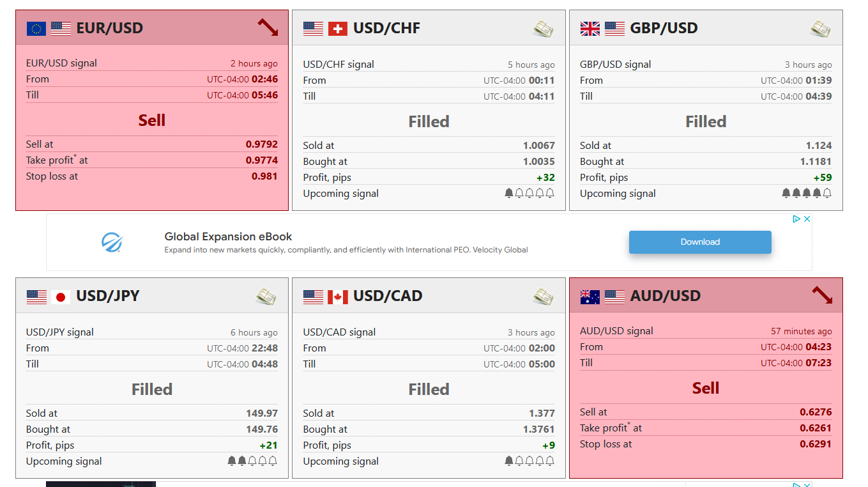
Task: Click the money icon on USD/JPY card
Action: point(266,297)
